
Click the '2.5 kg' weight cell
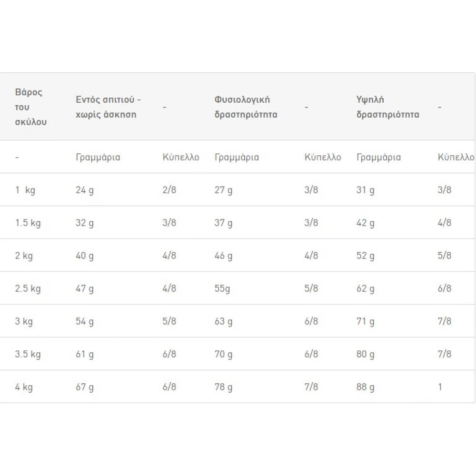click(x=28, y=288)
